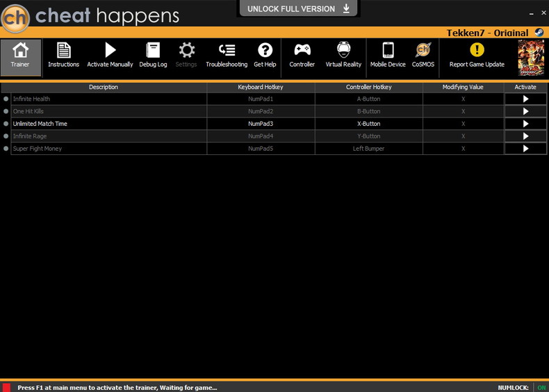Click Unlimited Match Time modifying value X
Viewport: 549px width, 392px height.
464,124
